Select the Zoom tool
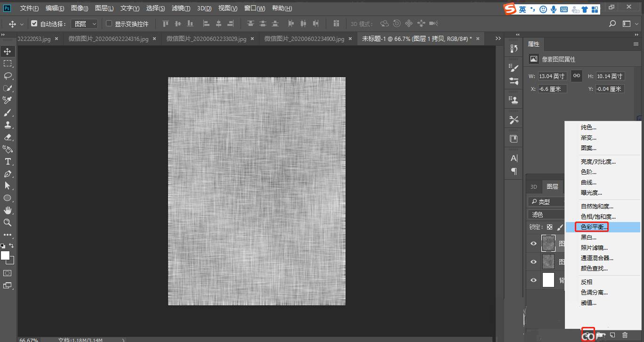Viewport: 644px width, 342px height. click(7, 223)
